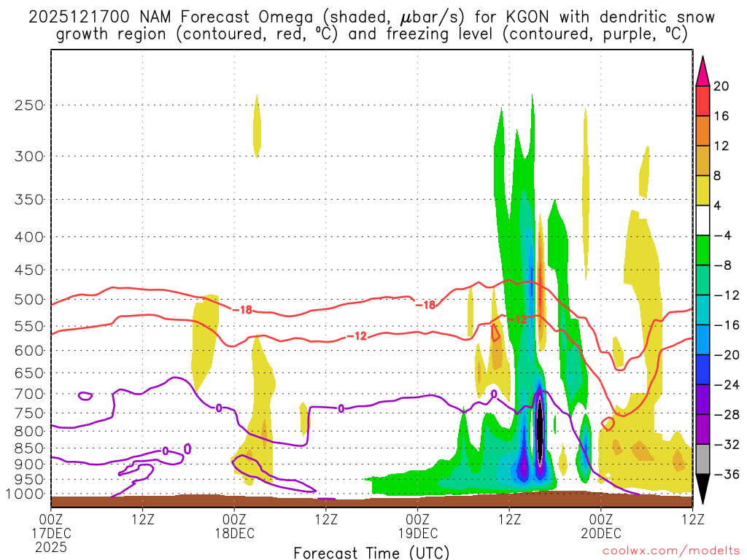
Task: Select the gold 8 to 12 colorbar swatch
Action: (703, 160)
